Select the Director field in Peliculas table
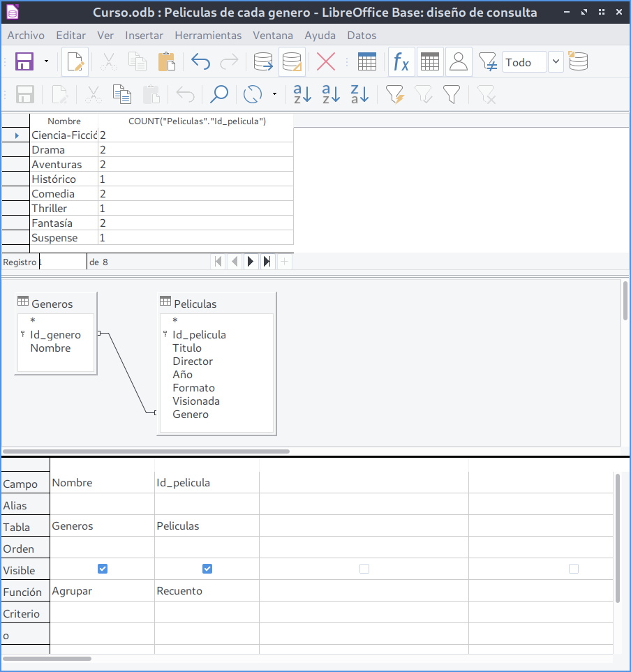The image size is (631, 672). [x=193, y=361]
